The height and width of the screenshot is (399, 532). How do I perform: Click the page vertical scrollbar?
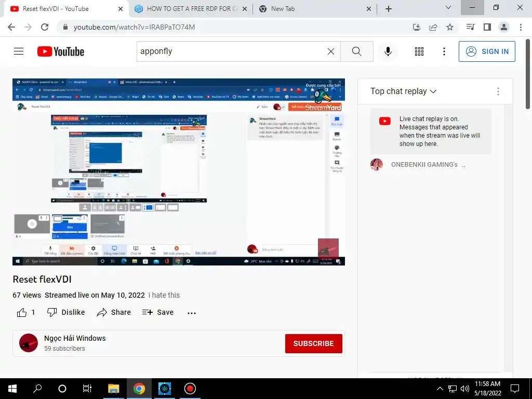tap(528, 75)
